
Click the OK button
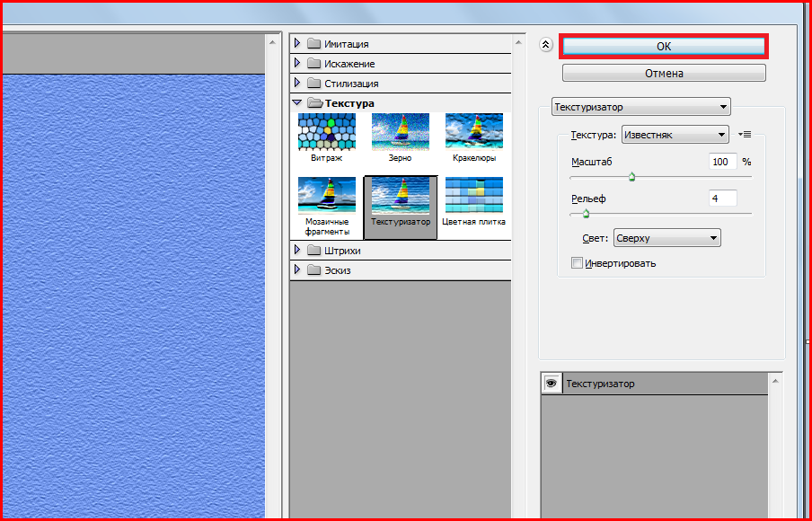click(664, 47)
